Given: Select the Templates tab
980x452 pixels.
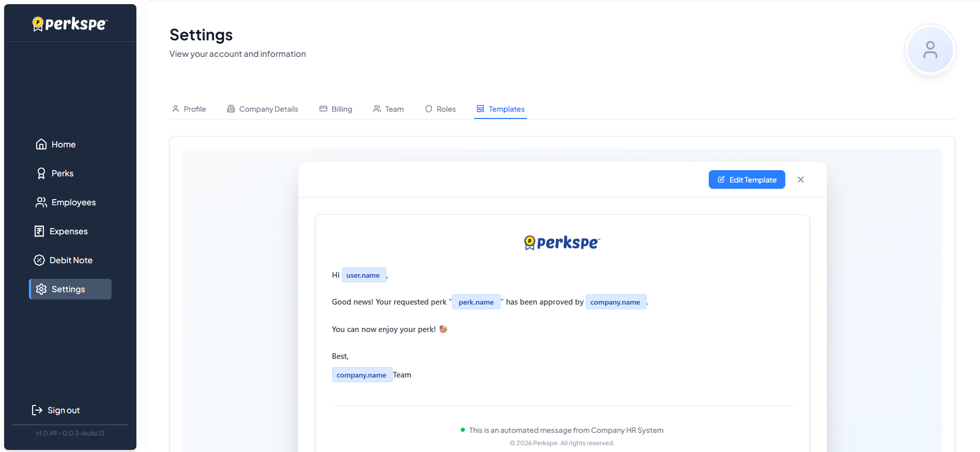Looking at the screenshot, I should click(501, 109).
